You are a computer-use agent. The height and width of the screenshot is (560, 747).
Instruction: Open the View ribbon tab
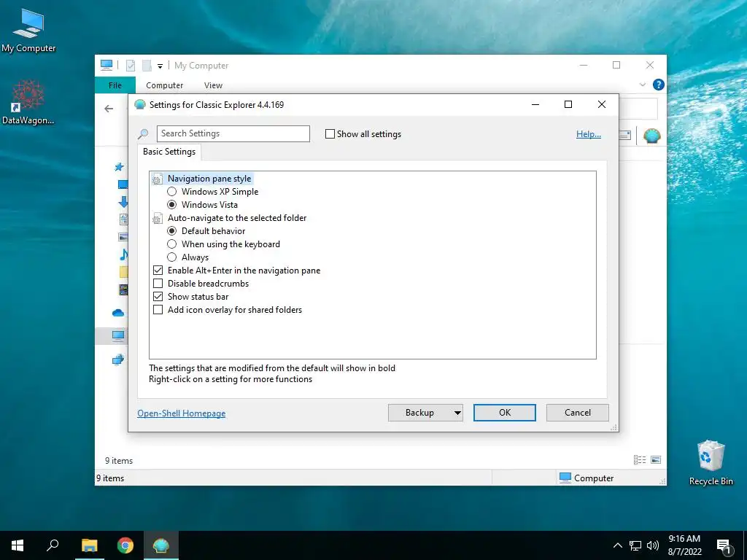[213, 85]
